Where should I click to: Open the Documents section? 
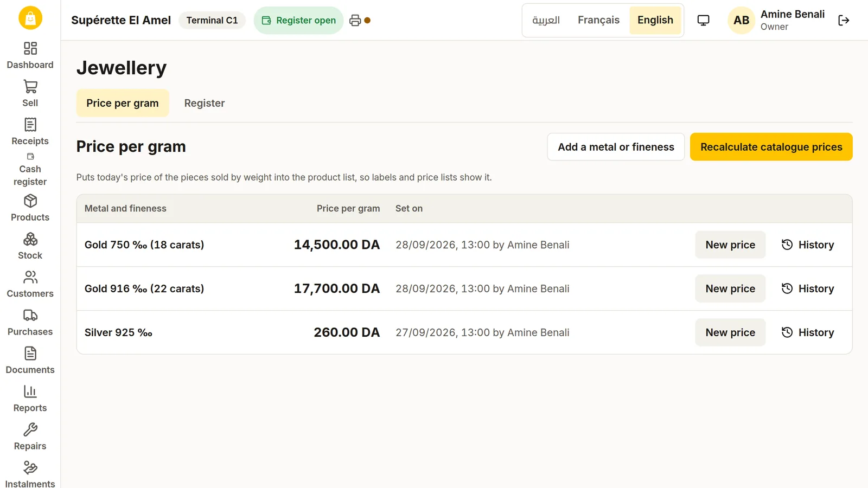point(30,361)
